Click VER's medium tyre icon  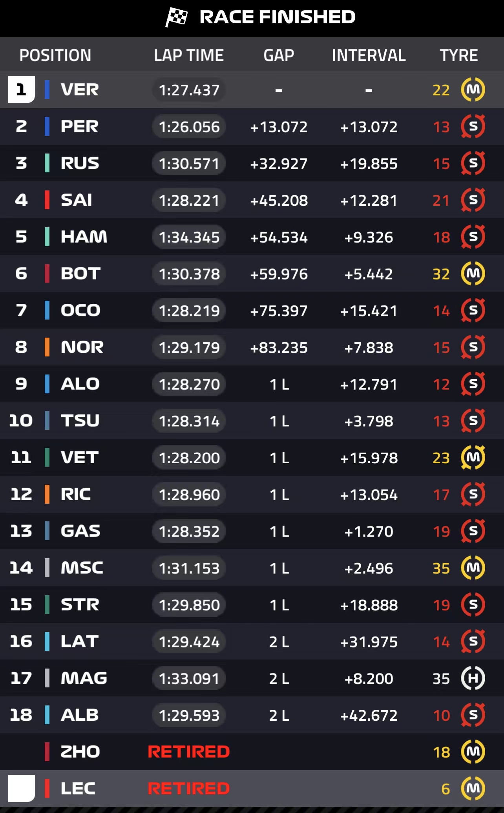click(473, 90)
